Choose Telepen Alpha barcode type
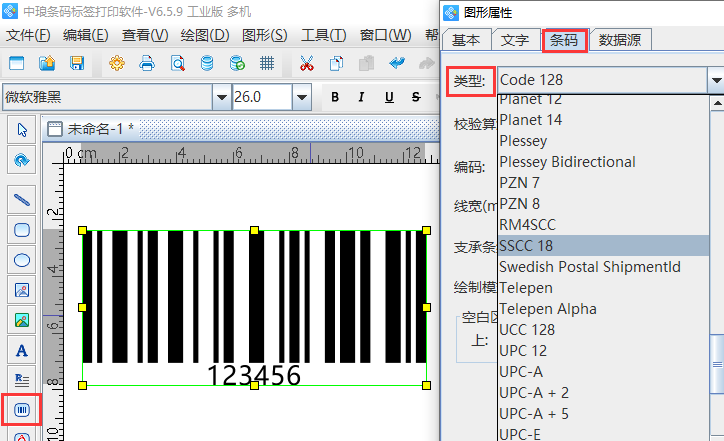Viewport: 724px width, 441px height. (x=603, y=309)
